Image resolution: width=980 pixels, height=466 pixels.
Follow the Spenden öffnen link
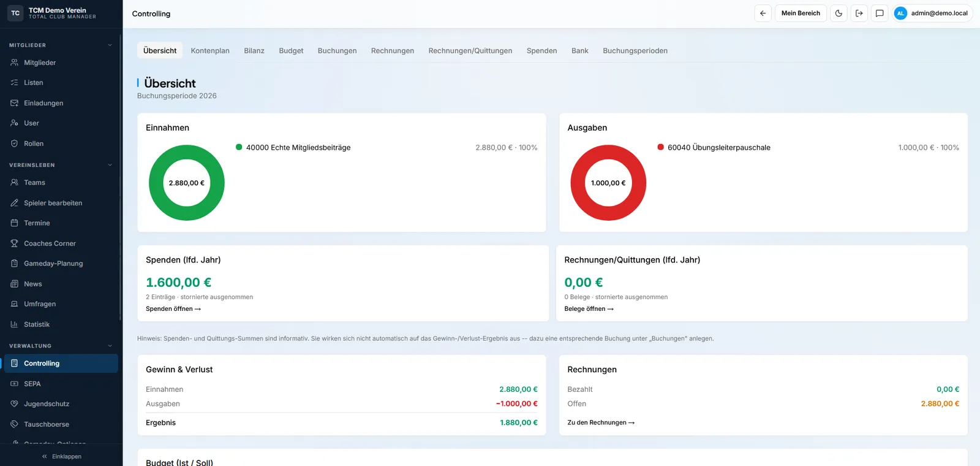click(173, 309)
